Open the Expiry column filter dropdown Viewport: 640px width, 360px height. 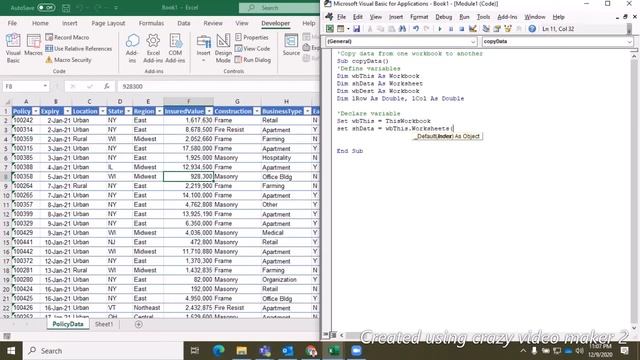point(67,111)
